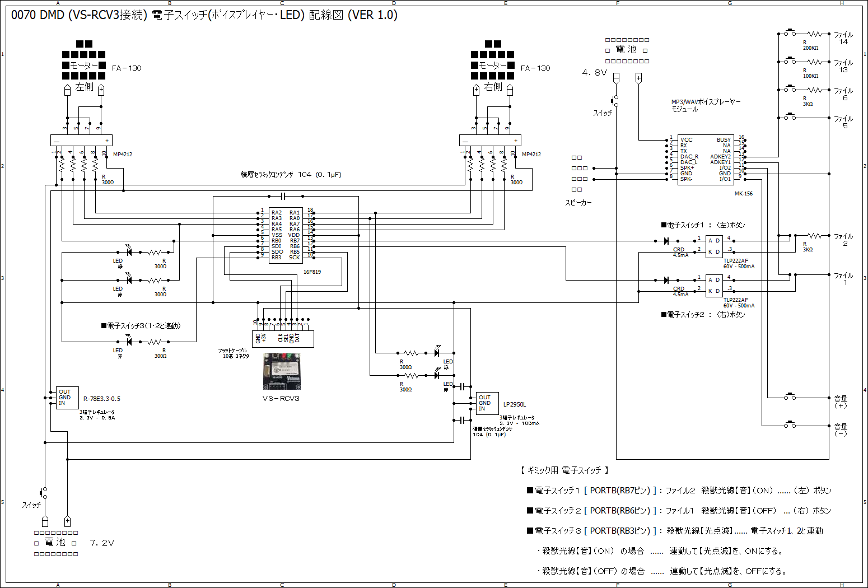
Task: Click the 4.8V battery symbol
Action: point(627,50)
